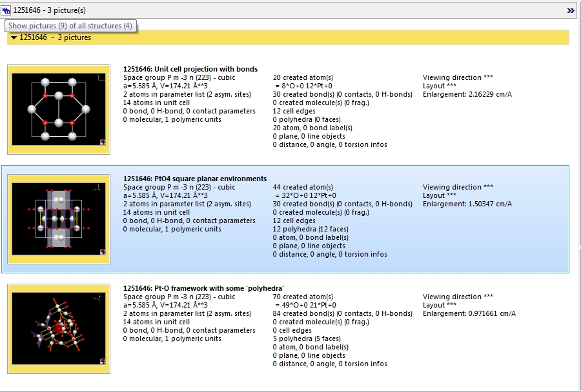Click the axes indicator in the Pt-O framework thumbnail

pos(98,297)
